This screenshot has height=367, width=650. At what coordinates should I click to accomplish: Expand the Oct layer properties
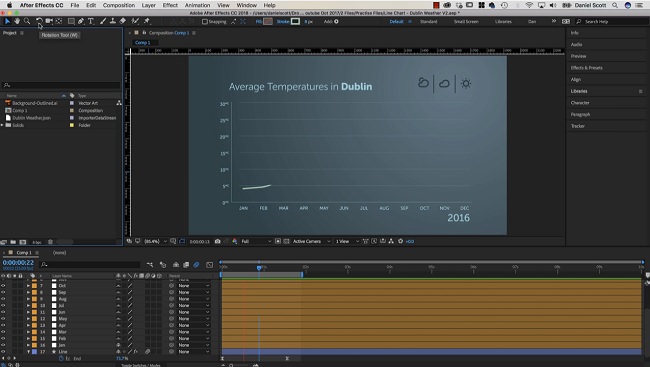point(28,286)
